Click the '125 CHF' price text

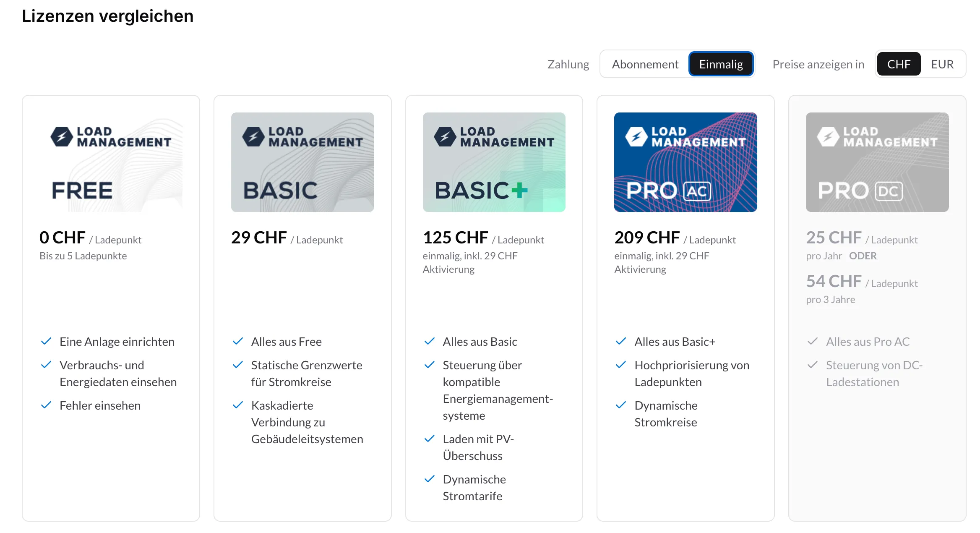point(456,238)
